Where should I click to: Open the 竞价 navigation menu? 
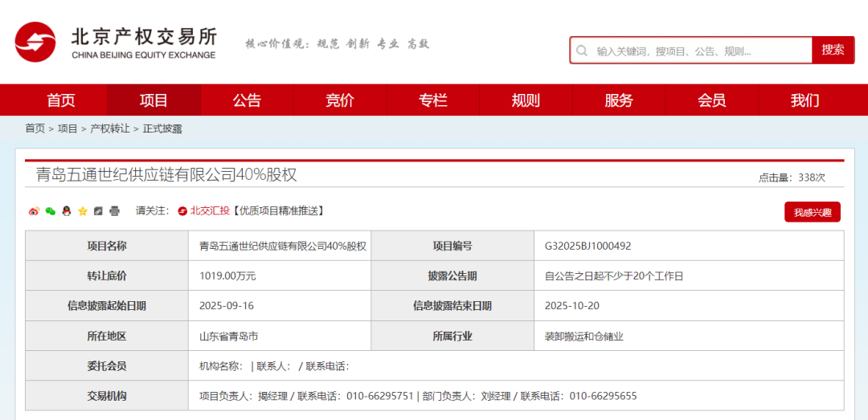click(x=340, y=100)
